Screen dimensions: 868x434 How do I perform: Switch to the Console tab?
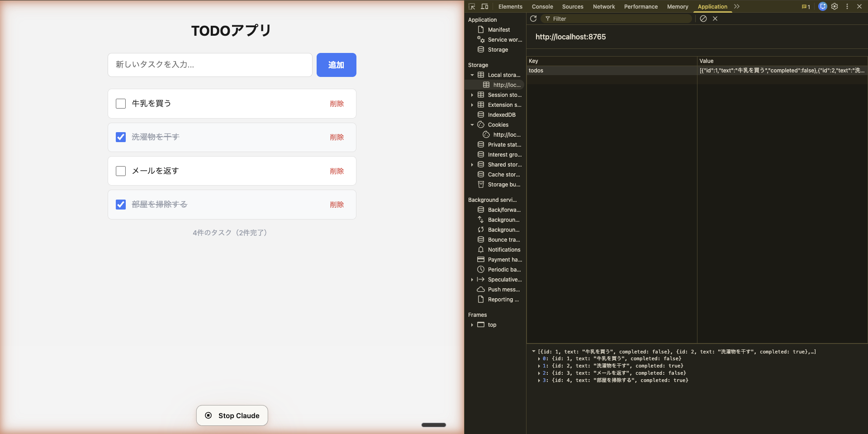(542, 6)
